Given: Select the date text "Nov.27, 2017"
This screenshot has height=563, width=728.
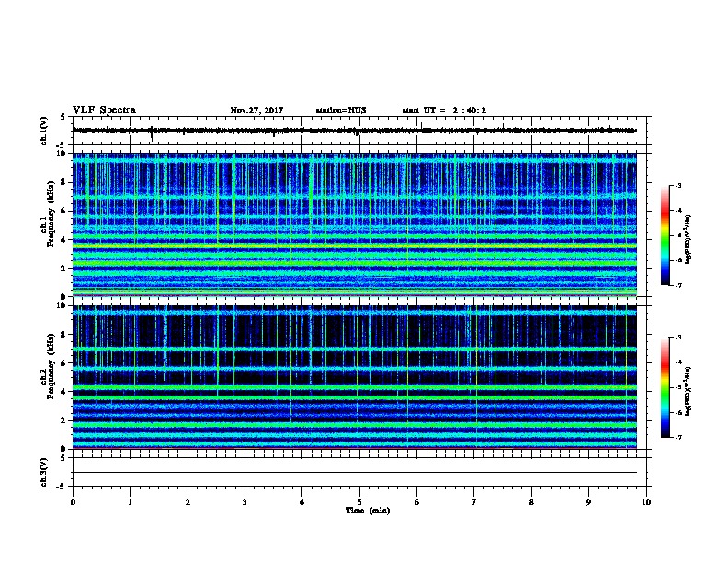Looking at the screenshot, I should (256, 110).
